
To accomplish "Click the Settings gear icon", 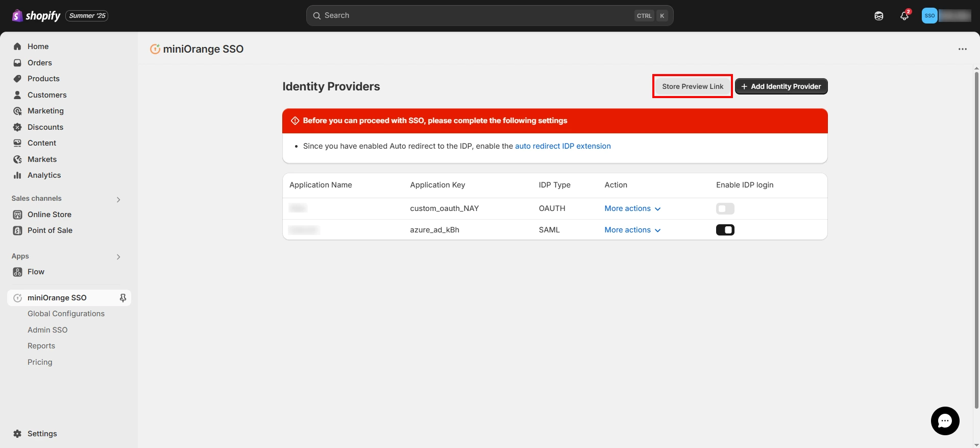I will 17,434.
